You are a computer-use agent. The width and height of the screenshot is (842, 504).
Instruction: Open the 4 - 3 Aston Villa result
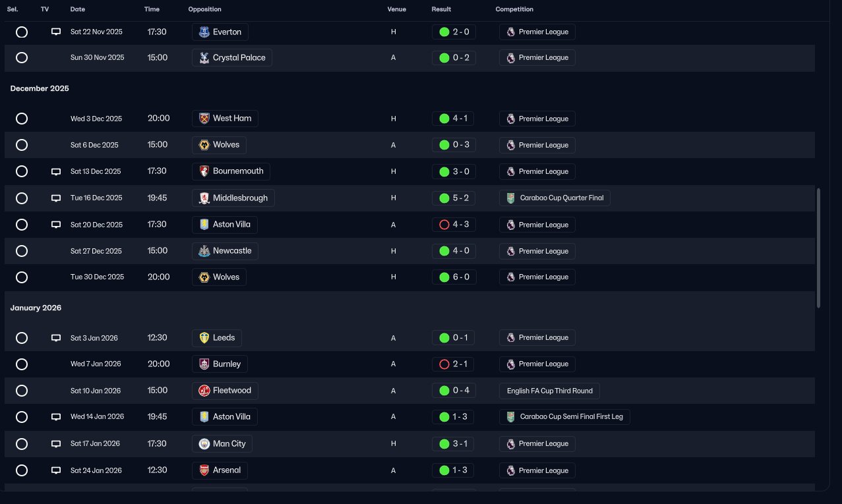click(454, 225)
